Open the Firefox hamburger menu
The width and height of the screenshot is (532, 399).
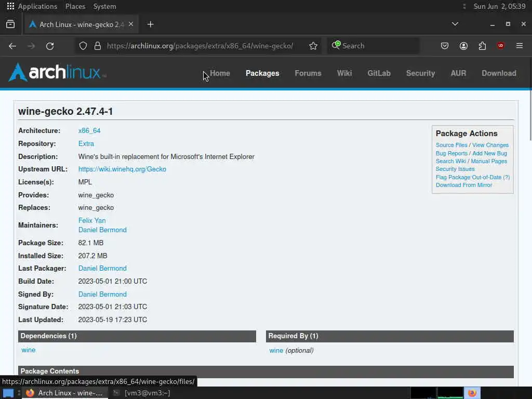(x=520, y=46)
